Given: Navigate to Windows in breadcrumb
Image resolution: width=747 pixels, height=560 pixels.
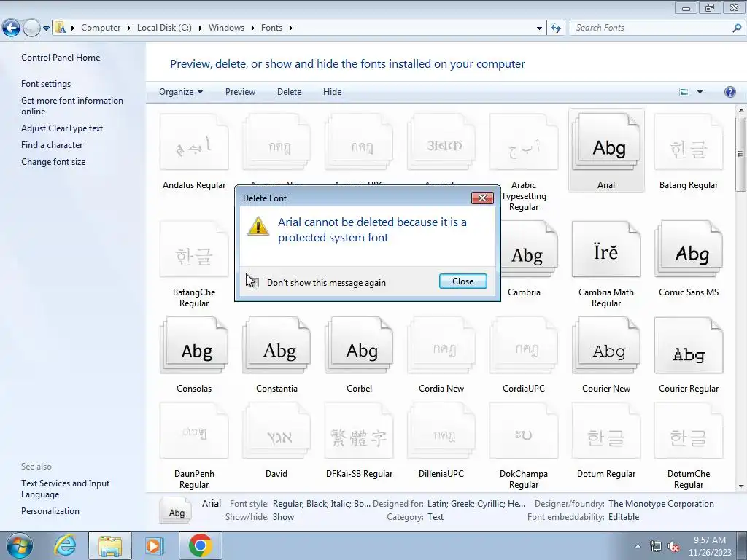Looking at the screenshot, I should 226,28.
